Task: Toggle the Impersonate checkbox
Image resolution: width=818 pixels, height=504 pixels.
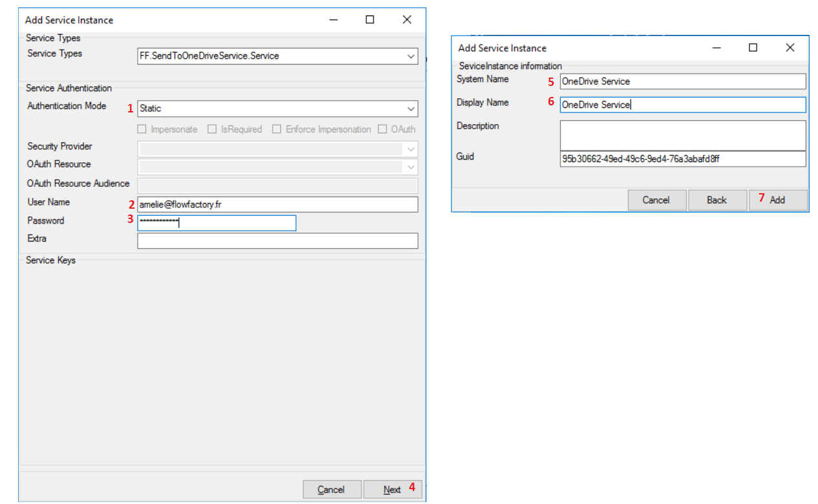Action: pos(142,129)
